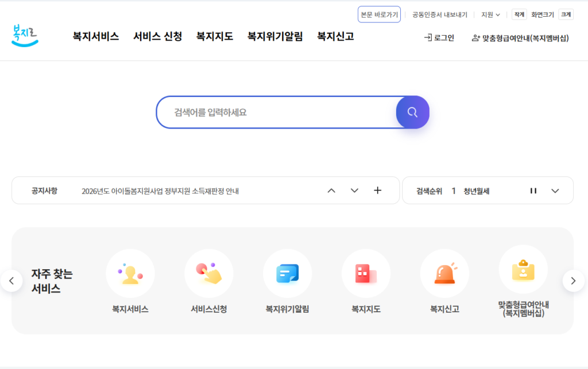Viewport: 588px width, 369px height.
Task: Increase screen size with 크게 button
Action: [x=566, y=14]
